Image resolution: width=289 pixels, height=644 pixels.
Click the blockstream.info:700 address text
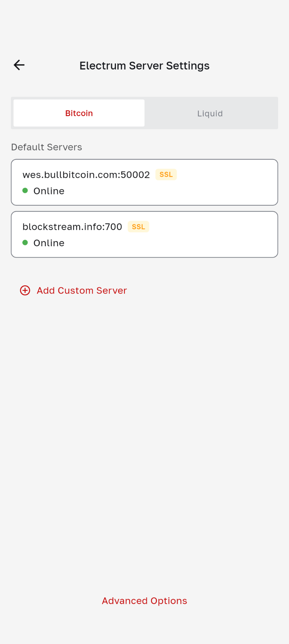(72, 227)
